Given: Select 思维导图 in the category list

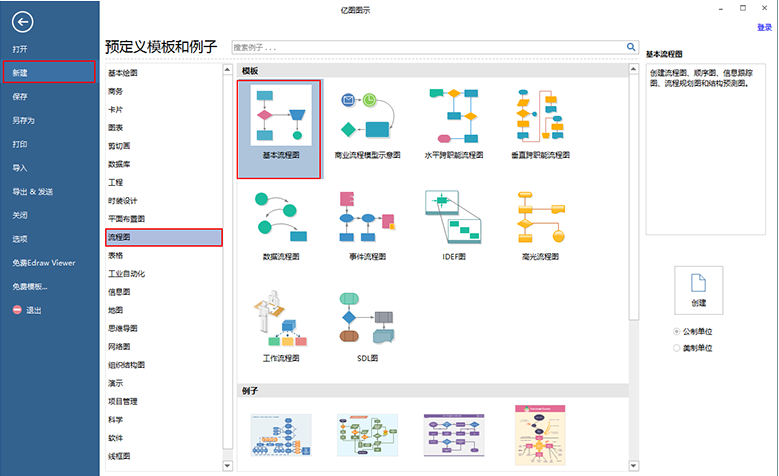Looking at the screenshot, I should [x=123, y=328].
